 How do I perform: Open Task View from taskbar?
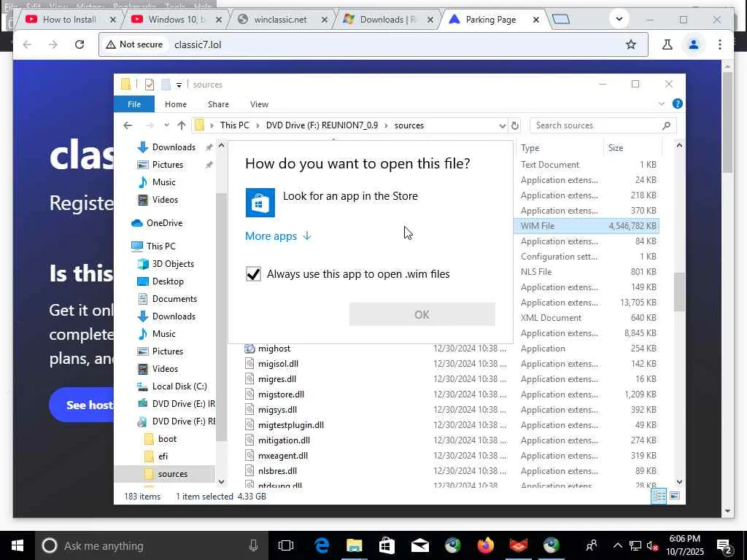click(x=286, y=545)
